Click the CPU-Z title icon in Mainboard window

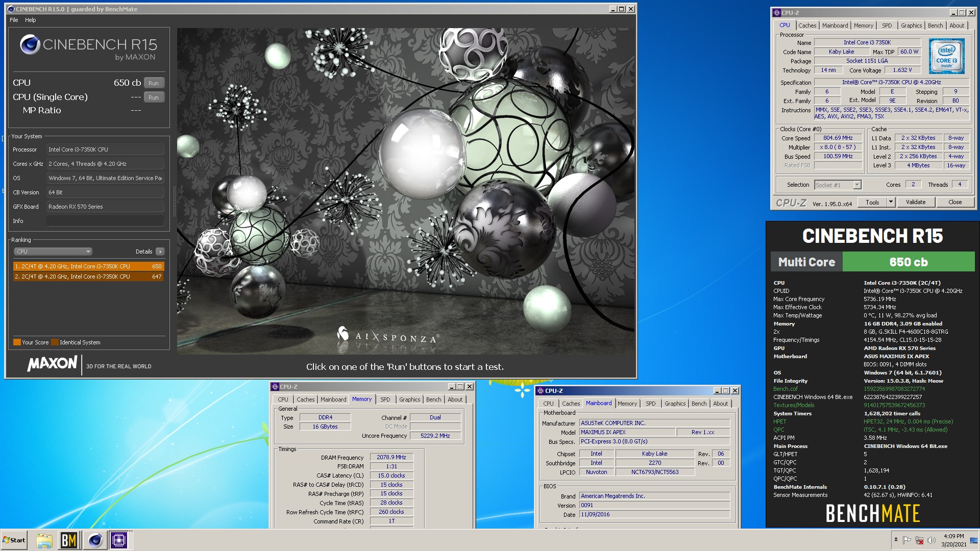541,391
